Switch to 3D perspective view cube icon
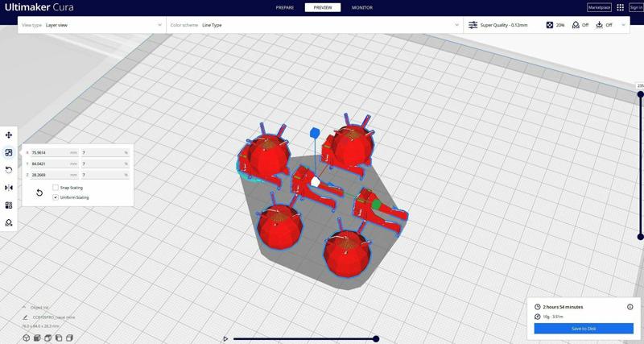This screenshot has height=344, width=644. point(27,338)
